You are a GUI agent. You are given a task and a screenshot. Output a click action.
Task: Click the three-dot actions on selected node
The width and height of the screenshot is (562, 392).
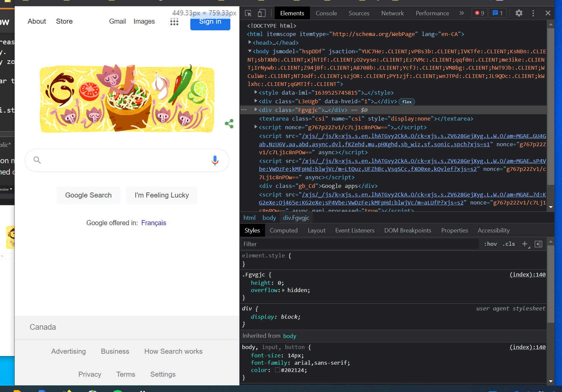tap(244, 110)
